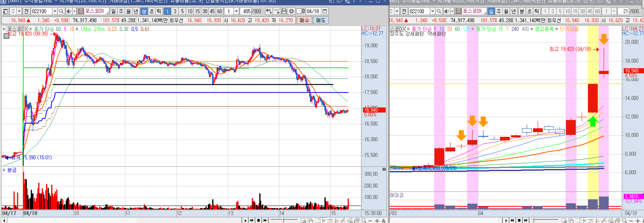Toggle the 포스코DX legend marker in left chart
Image resolution: width=644 pixels, height=223 pixels.
click(x=4, y=29)
